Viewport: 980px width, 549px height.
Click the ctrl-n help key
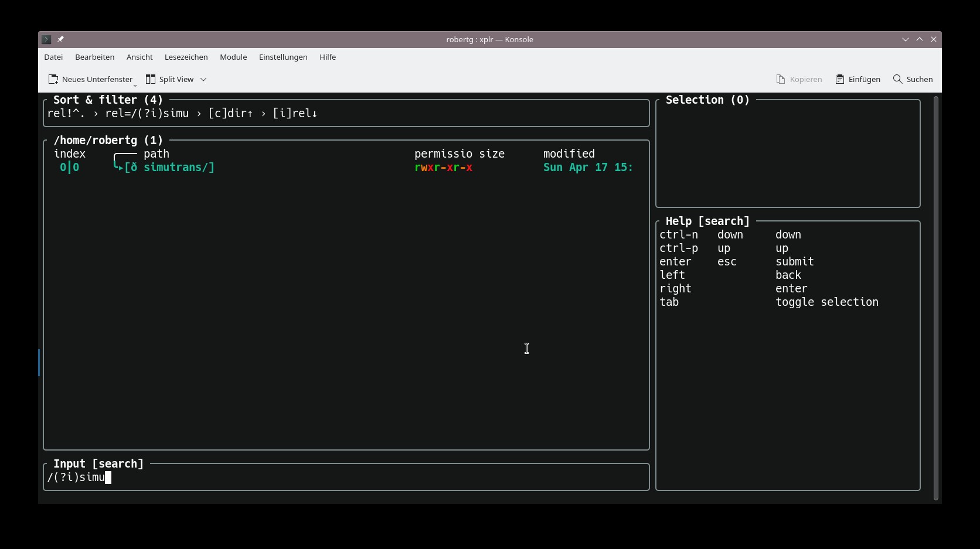[x=679, y=235]
